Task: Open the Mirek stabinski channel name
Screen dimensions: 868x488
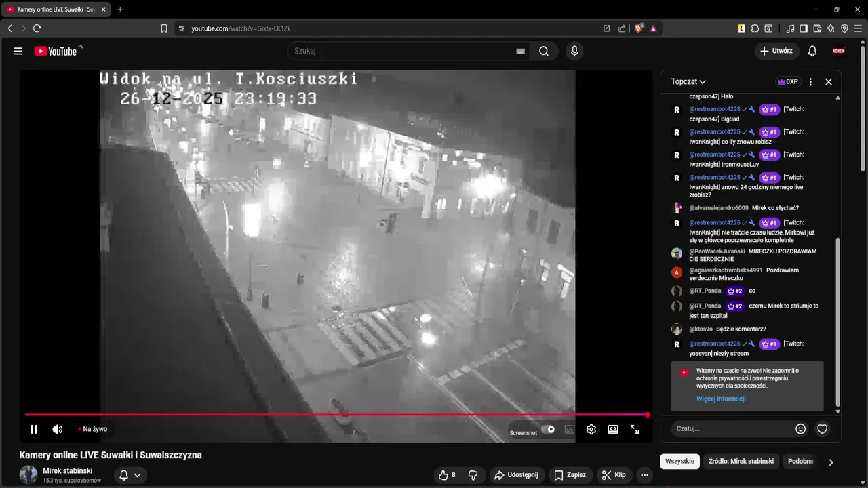Action: pyautogui.click(x=68, y=470)
